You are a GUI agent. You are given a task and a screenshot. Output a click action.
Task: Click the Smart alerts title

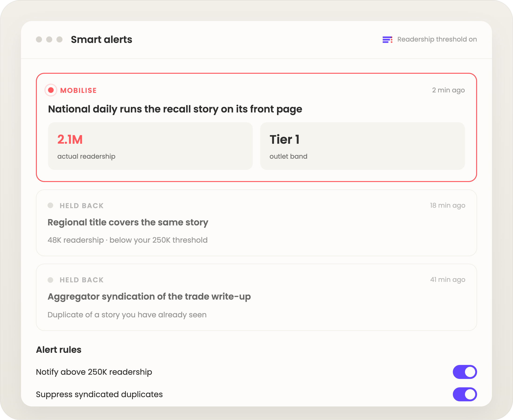click(101, 39)
